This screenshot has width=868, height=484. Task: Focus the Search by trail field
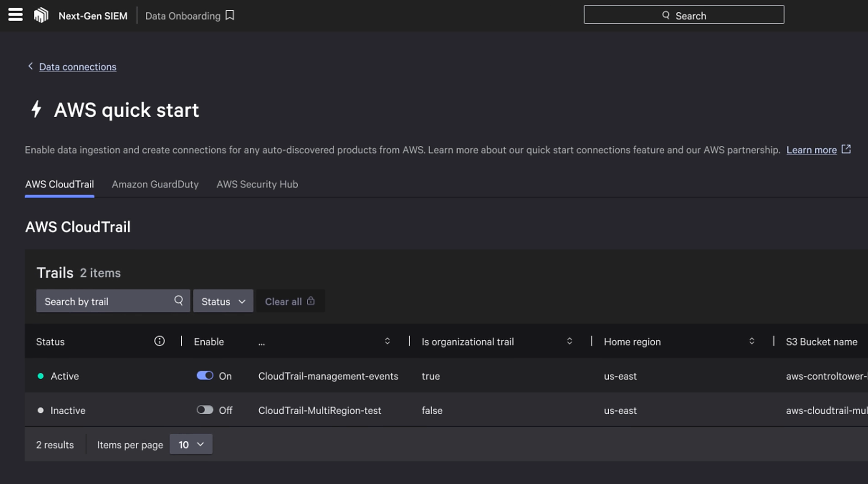104,301
